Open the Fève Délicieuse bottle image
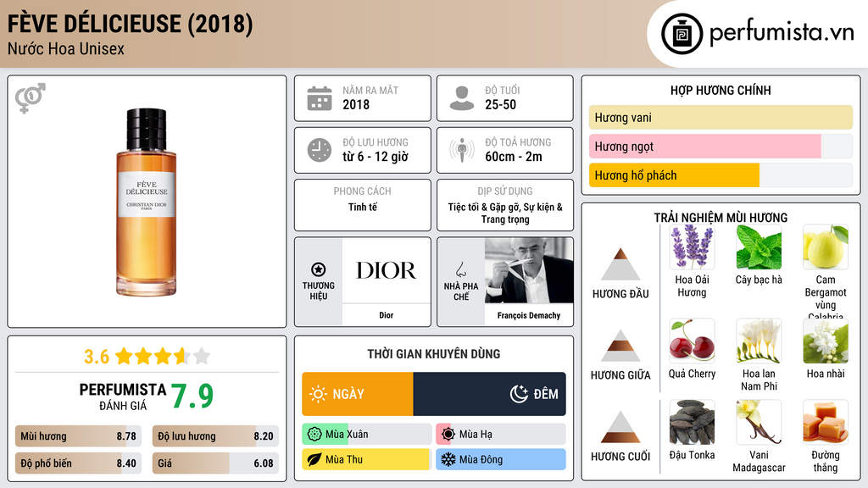868x488 pixels. tap(146, 202)
